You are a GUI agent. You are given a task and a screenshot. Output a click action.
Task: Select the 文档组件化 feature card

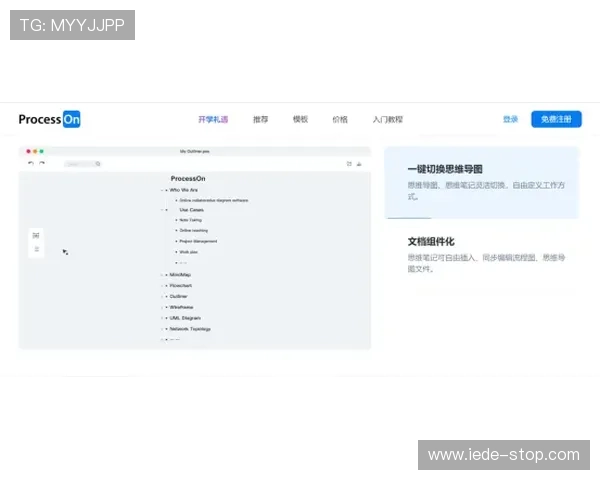(481, 255)
